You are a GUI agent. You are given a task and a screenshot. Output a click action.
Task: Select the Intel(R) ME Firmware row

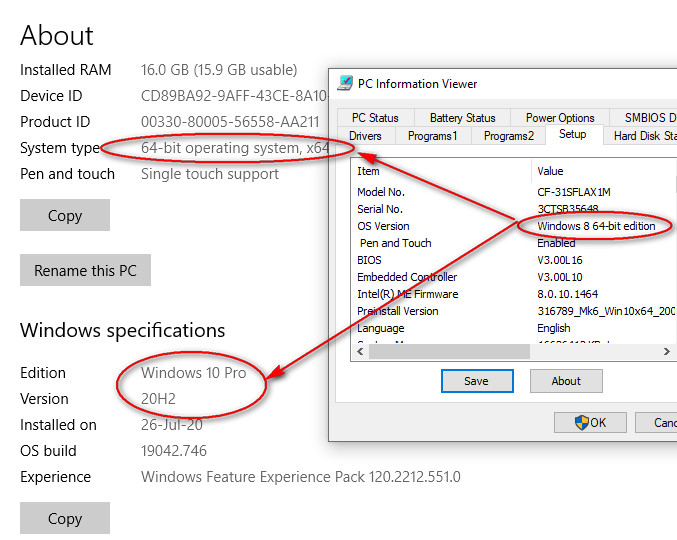click(514, 294)
